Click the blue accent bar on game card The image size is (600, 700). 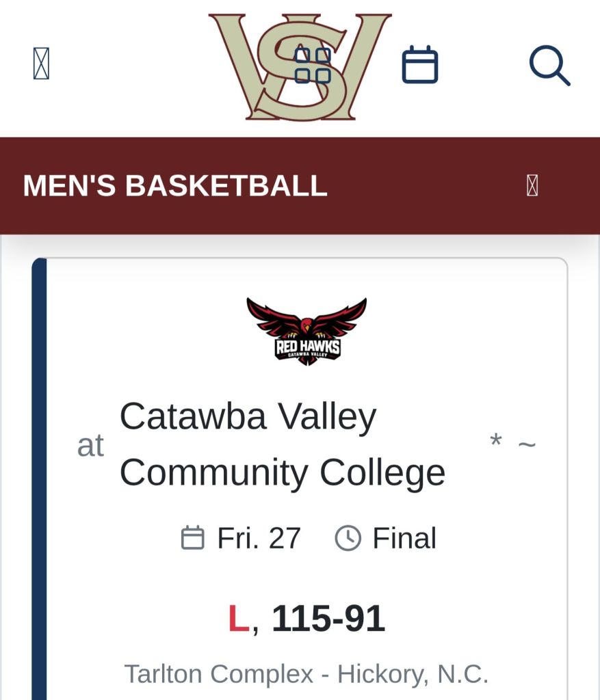(39, 479)
